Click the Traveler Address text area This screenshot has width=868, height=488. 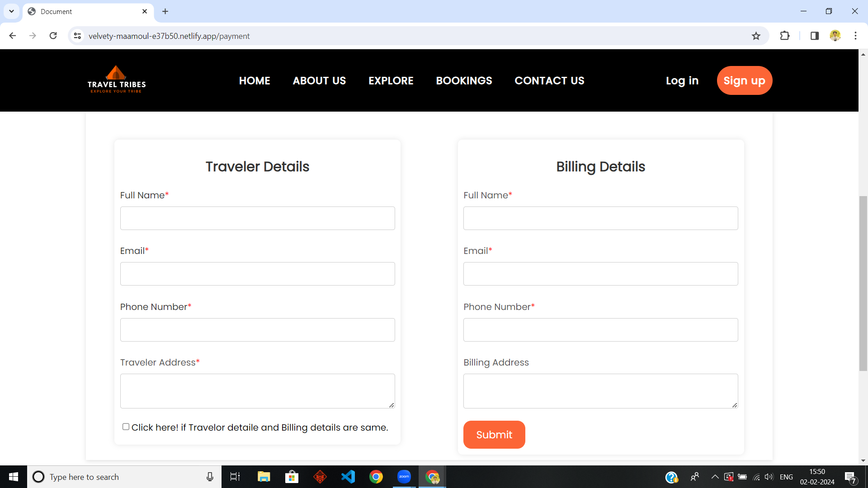click(x=258, y=391)
